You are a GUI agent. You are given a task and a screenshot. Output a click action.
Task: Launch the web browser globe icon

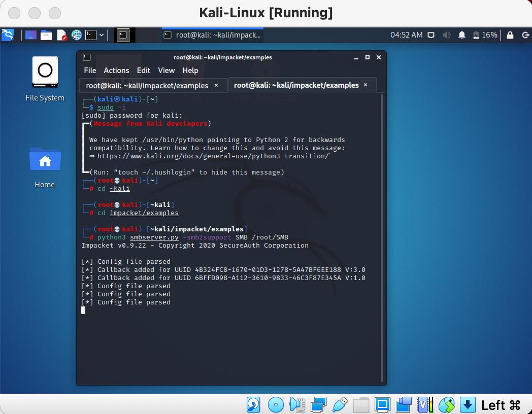[76, 35]
